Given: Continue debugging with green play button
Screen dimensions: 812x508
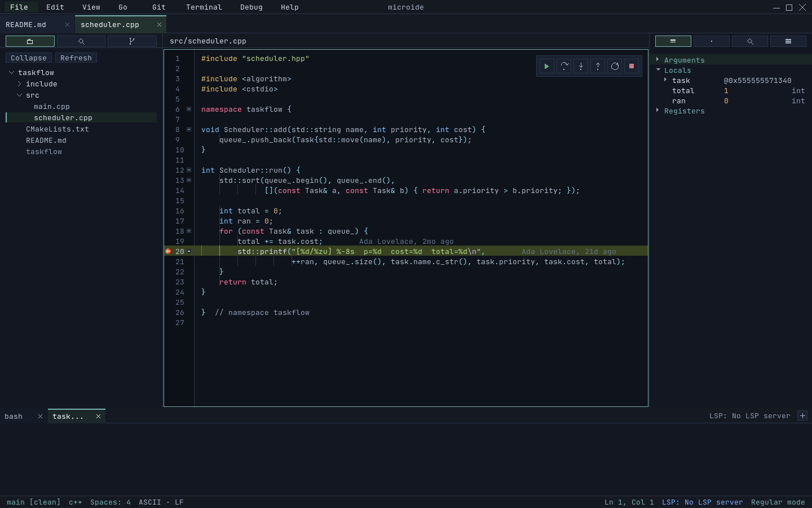Looking at the screenshot, I should [546, 66].
